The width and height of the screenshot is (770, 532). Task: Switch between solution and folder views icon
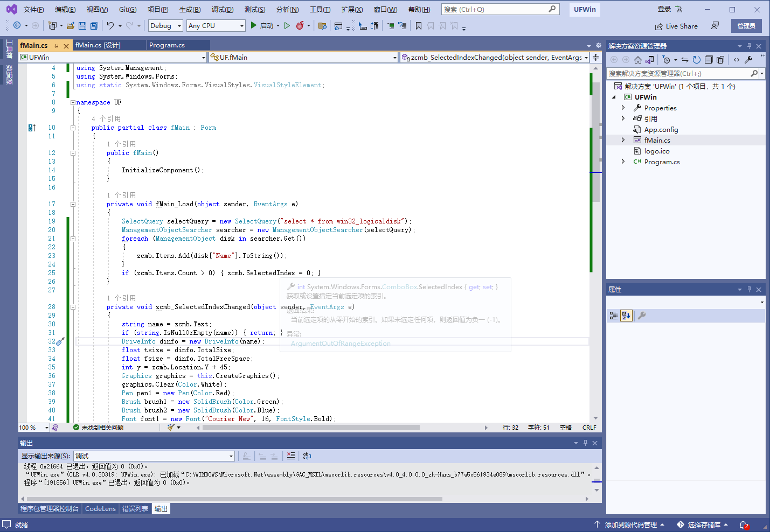650,60
